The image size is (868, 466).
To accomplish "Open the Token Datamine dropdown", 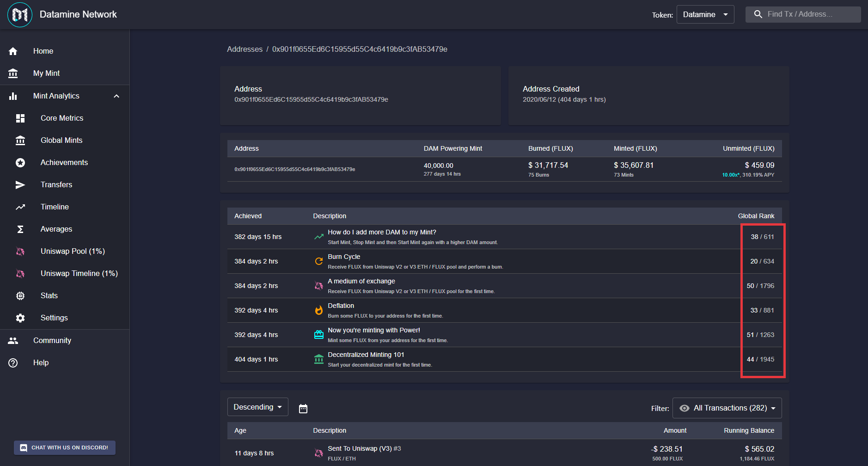I will point(705,14).
